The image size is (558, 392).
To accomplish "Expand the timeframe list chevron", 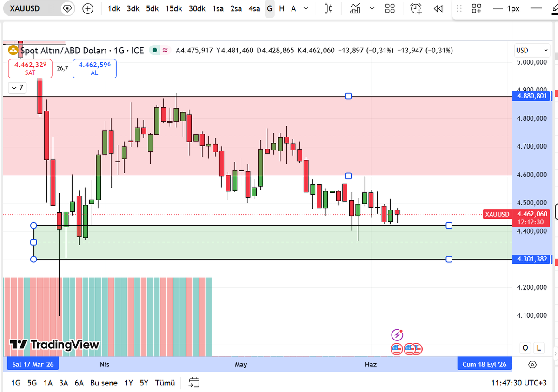I will [x=306, y=8].
